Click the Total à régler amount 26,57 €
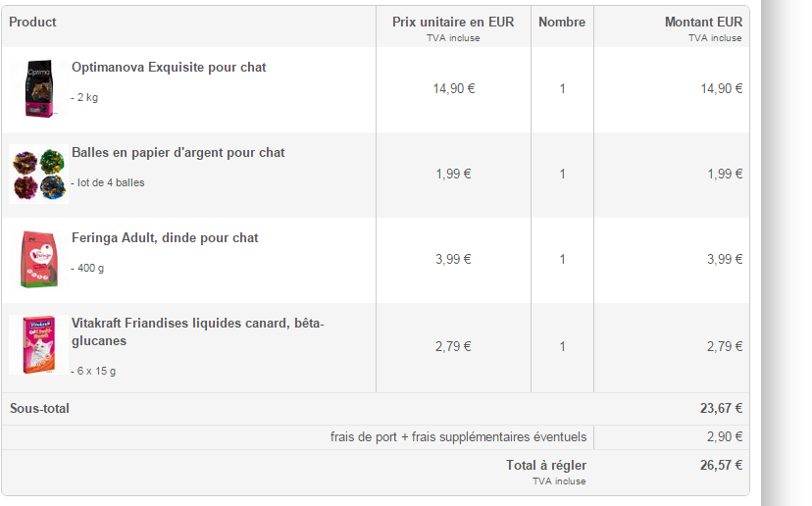This screenshot has width=812, height=506. [721, 466]
